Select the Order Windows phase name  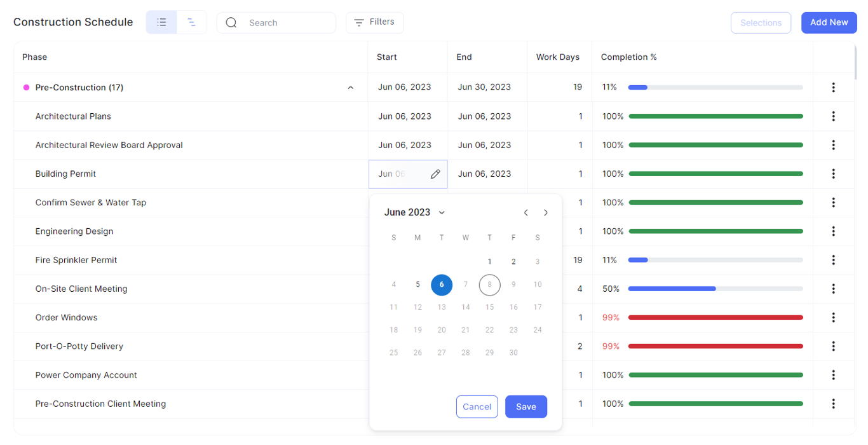(x=66, y=317)
